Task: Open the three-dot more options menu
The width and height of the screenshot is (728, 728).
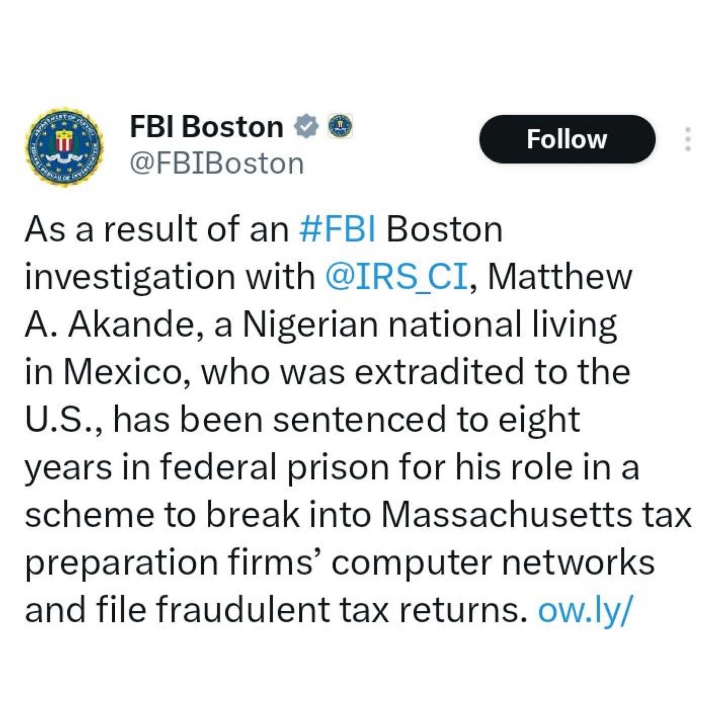Action: [x=687, y=139]
